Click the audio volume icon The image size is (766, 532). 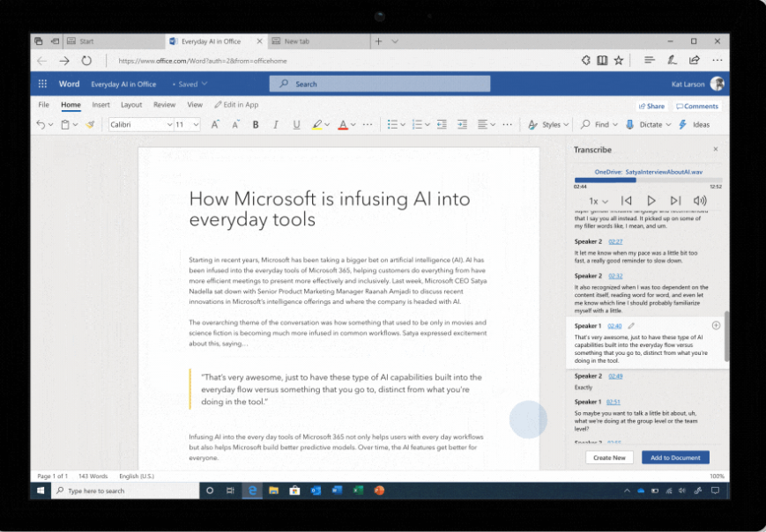point(700,201)
